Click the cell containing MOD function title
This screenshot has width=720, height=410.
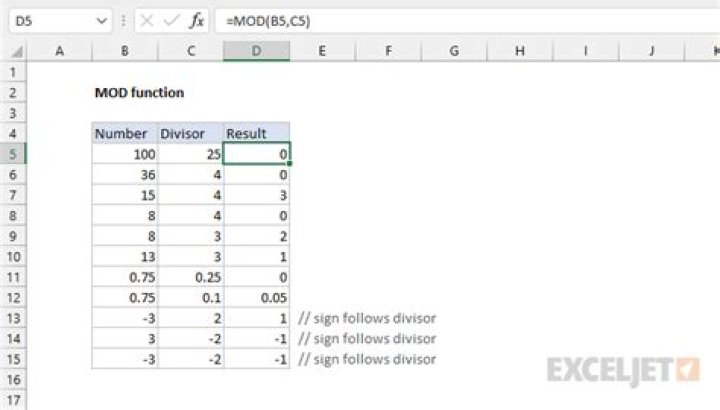pyautogui.click(x=138, y=92)
